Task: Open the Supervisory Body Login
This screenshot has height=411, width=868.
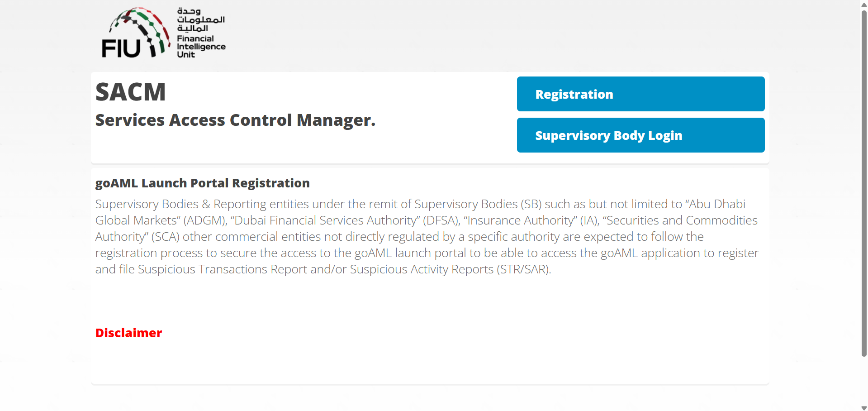Action: (x=640, y=135)
